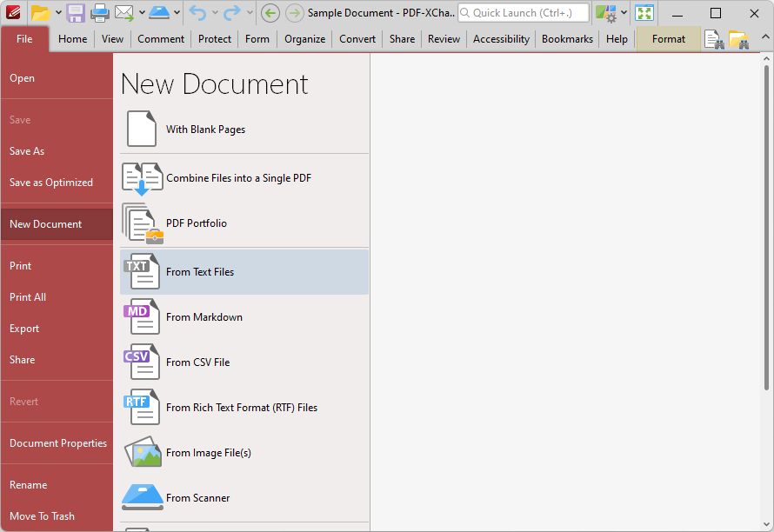Click the scrollbar down arrow

[x=766, y=524]
